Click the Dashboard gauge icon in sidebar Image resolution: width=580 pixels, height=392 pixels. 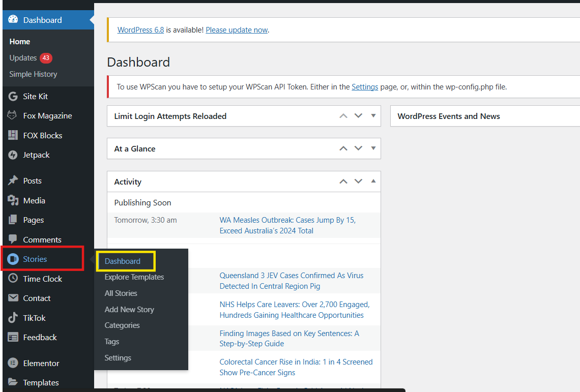13,19
